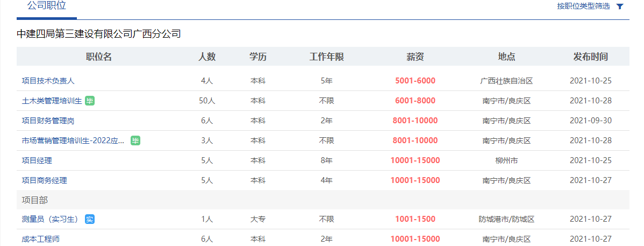Switch to 公司职位 tab
Image resolution: width=644 pixels, height=246 pixels.
(x=46, y=6)
